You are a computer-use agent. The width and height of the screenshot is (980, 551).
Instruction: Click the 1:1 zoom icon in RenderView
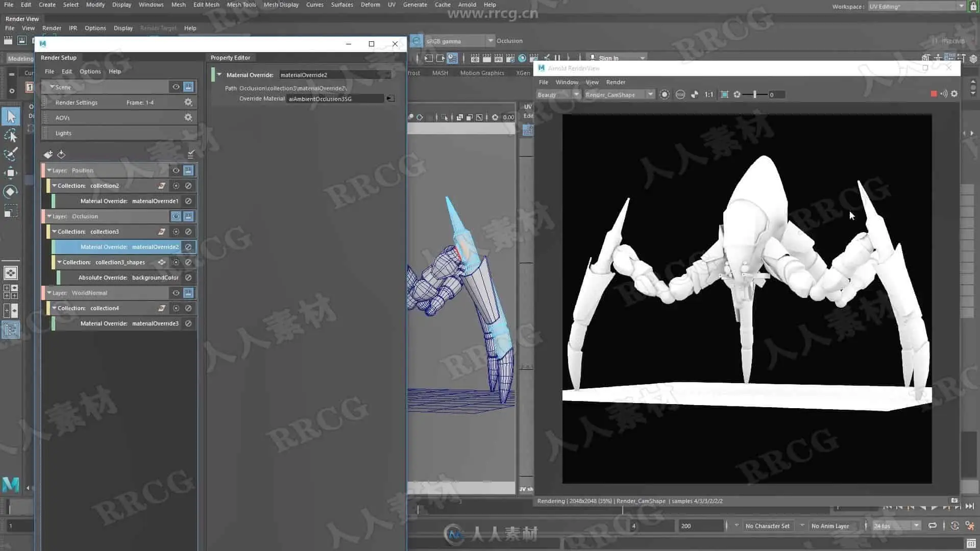tap(709, 94)
